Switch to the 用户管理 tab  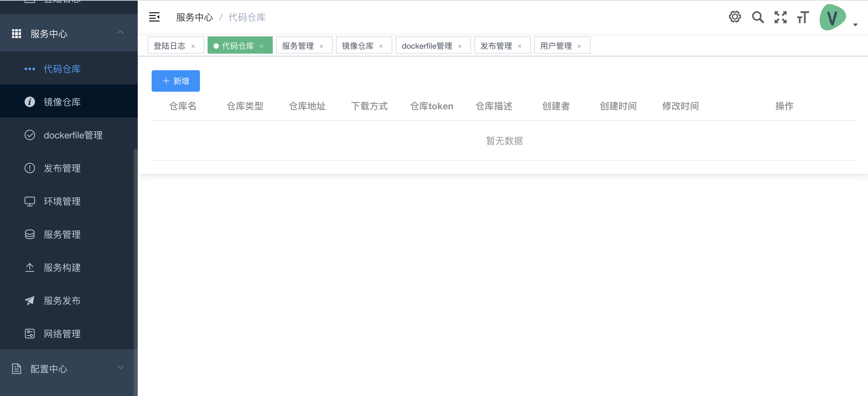tap(556, 45)
